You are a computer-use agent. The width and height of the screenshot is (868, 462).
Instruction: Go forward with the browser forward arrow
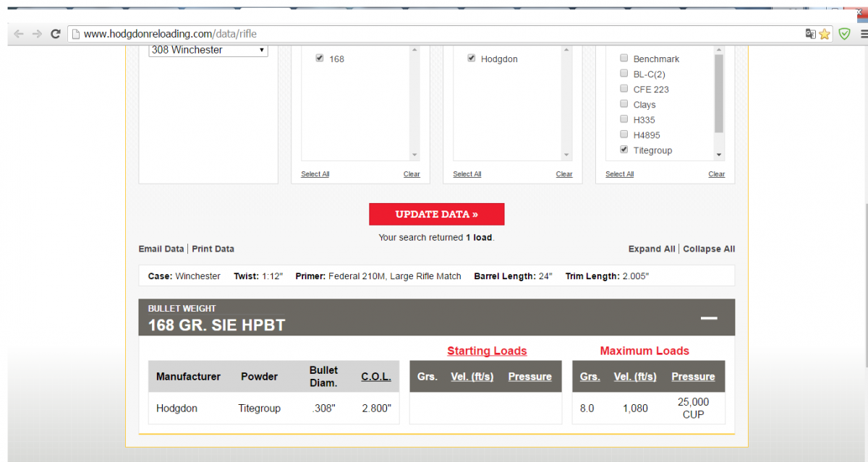[37, 34]
